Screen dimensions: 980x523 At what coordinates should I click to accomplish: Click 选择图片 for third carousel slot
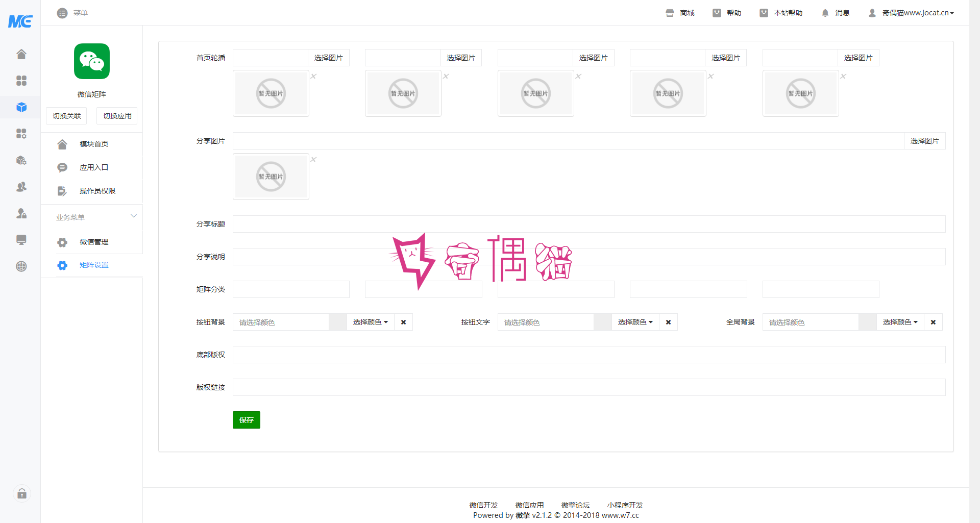coord(594,58)
